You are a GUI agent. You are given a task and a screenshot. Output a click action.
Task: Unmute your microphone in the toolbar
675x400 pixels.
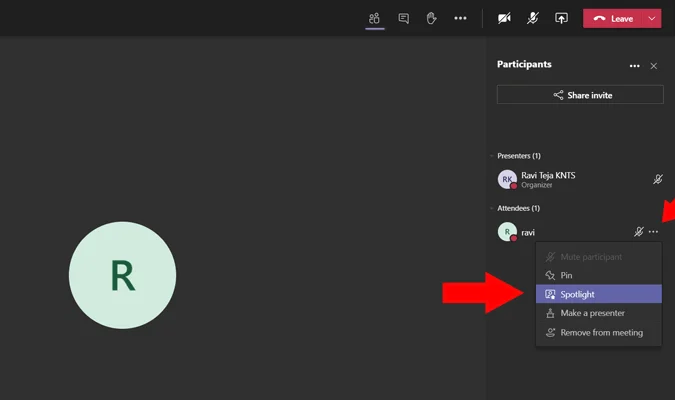point(533,18)
